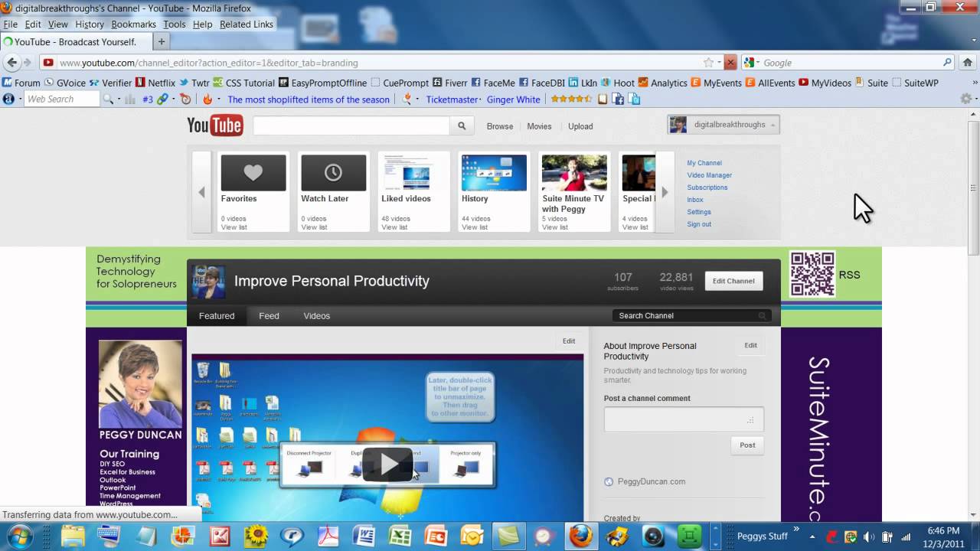Screen dimensions: 980x551
Task: Click the channel comment text box
Action: pos(684,419)
